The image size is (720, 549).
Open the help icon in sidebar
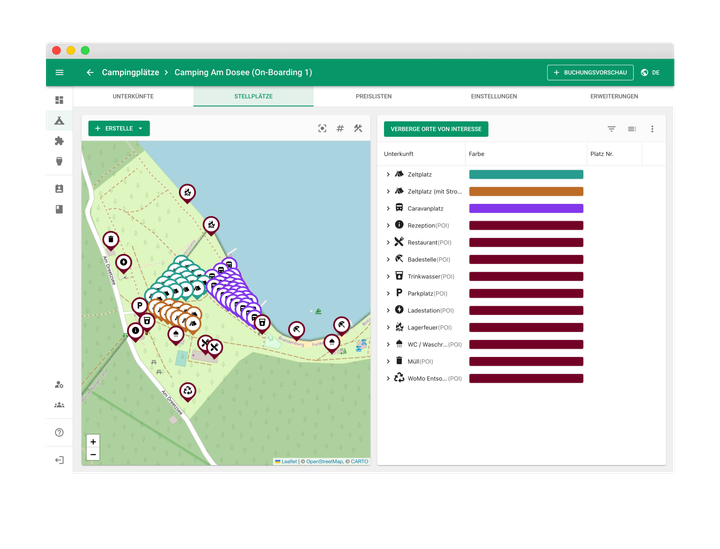pos(59,433)
